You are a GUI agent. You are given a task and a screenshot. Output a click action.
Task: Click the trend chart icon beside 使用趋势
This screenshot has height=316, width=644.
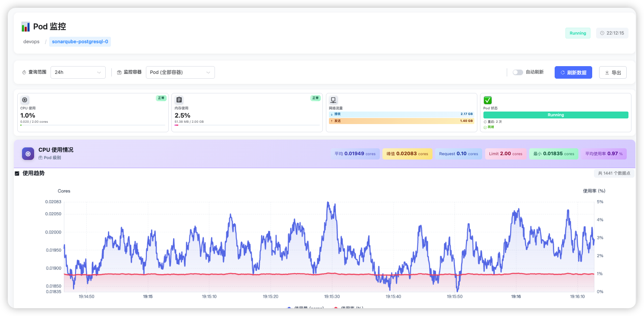[x=17, y=173]
